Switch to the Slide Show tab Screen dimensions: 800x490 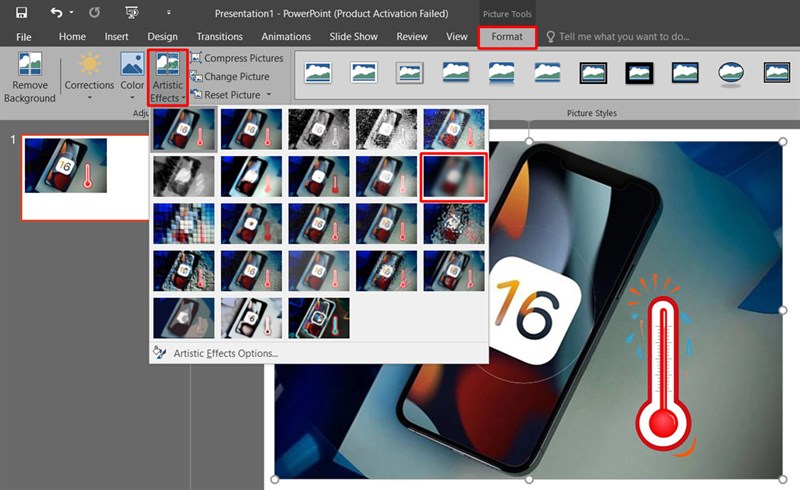[353, 37]
